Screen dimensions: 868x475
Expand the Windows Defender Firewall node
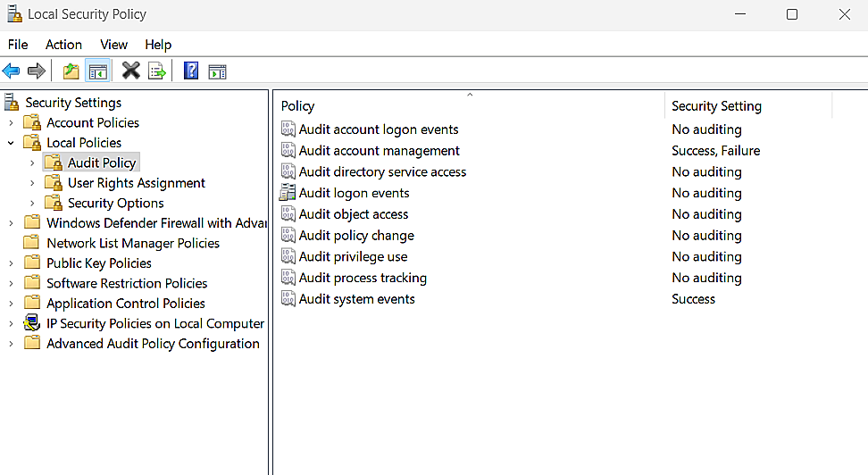tap(11, 223)
